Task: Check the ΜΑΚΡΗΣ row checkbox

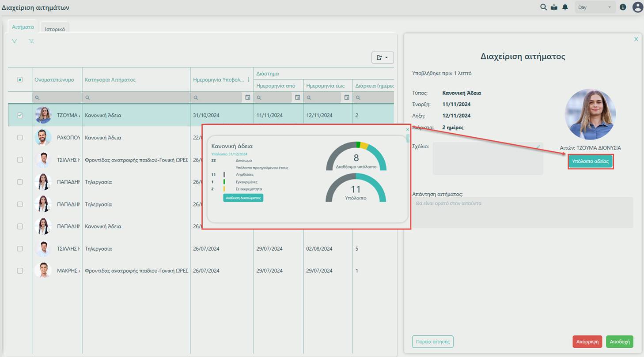Action: 20,271
